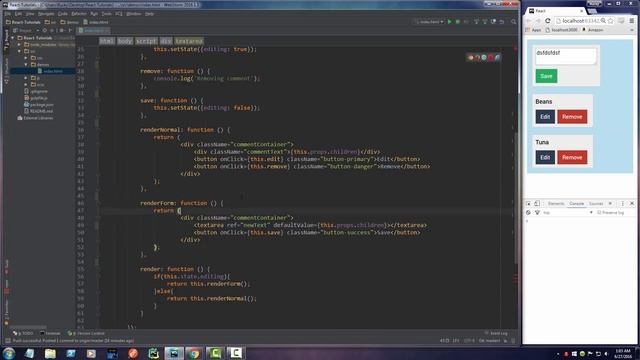Click 'body' breadcrumb in editor
The height and width of the screenshot is (360, 640).
[x=125, y=41]
